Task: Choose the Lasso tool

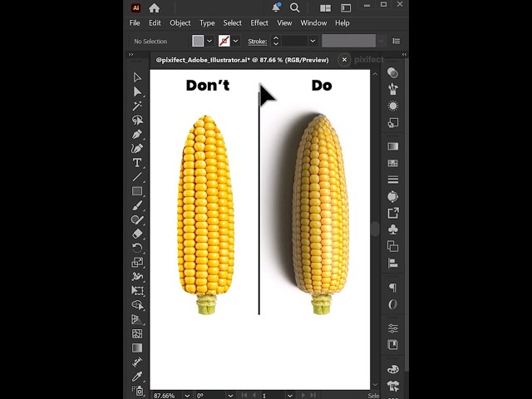Action: 137,120
